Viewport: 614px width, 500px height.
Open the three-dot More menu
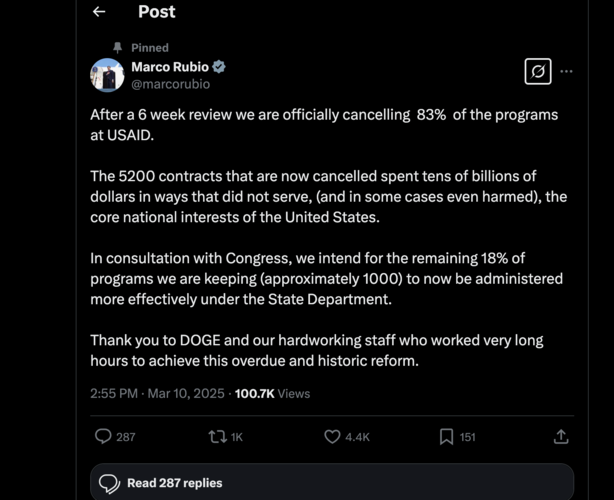pos(567,72)
